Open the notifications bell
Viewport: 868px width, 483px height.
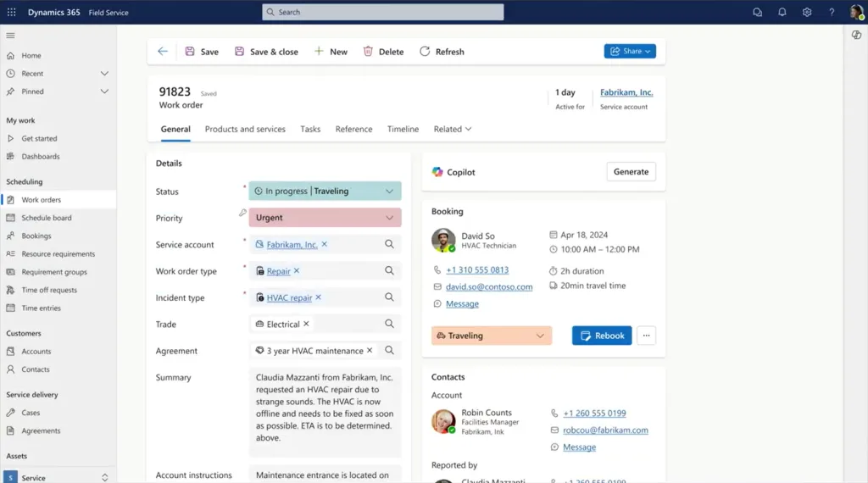(x=782, y=12)
